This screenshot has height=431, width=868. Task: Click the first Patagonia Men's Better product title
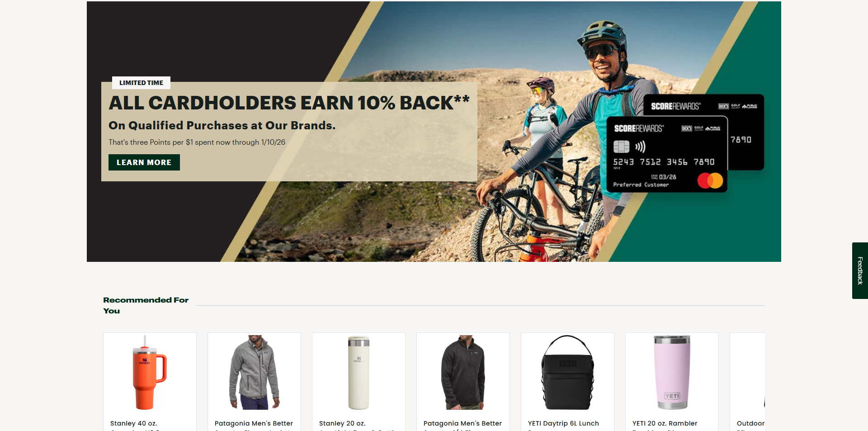coord(254,423)
